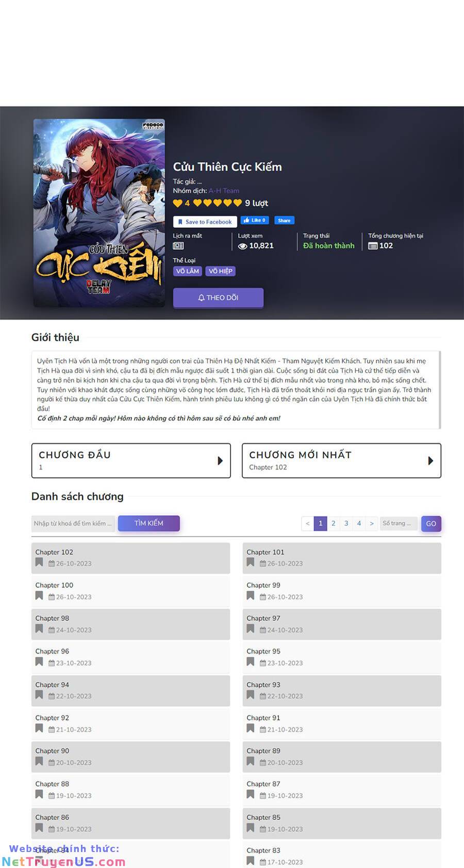Open the A-H Team translation group link
The width and height of the screenshot is (464, 868).
(x=224, y=191)
